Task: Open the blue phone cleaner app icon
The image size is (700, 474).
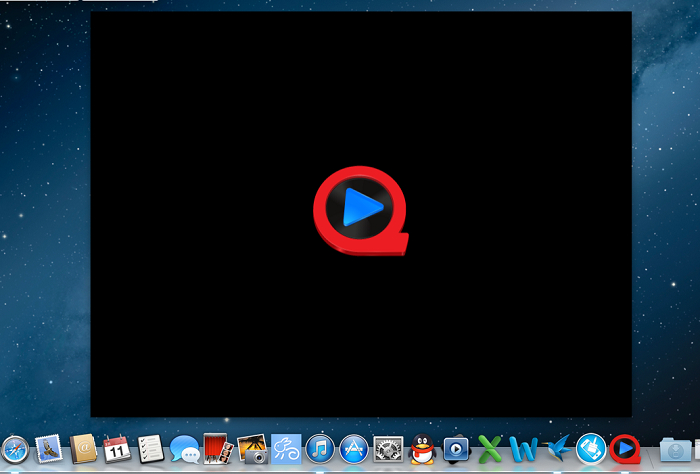Action: (591, 449)
